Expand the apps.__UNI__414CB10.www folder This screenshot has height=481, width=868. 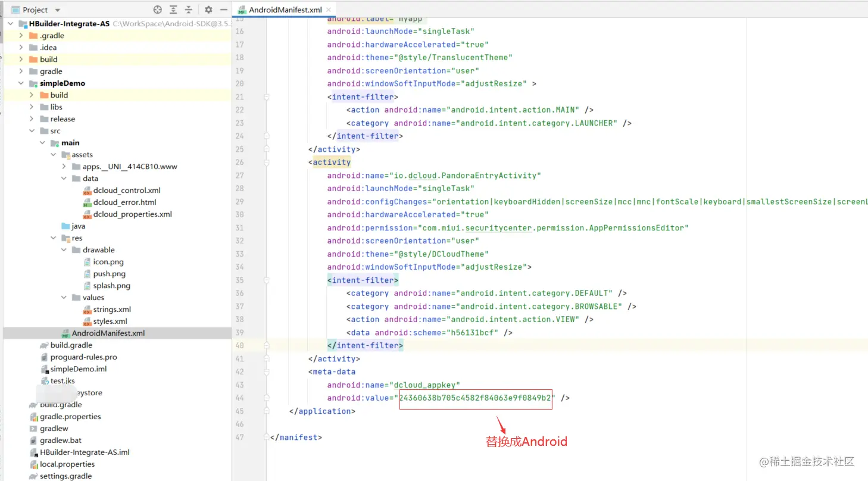[64, 167]
